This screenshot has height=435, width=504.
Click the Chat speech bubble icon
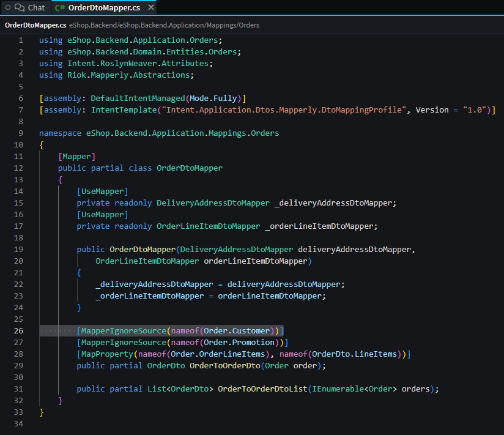[x=20, y=7]
